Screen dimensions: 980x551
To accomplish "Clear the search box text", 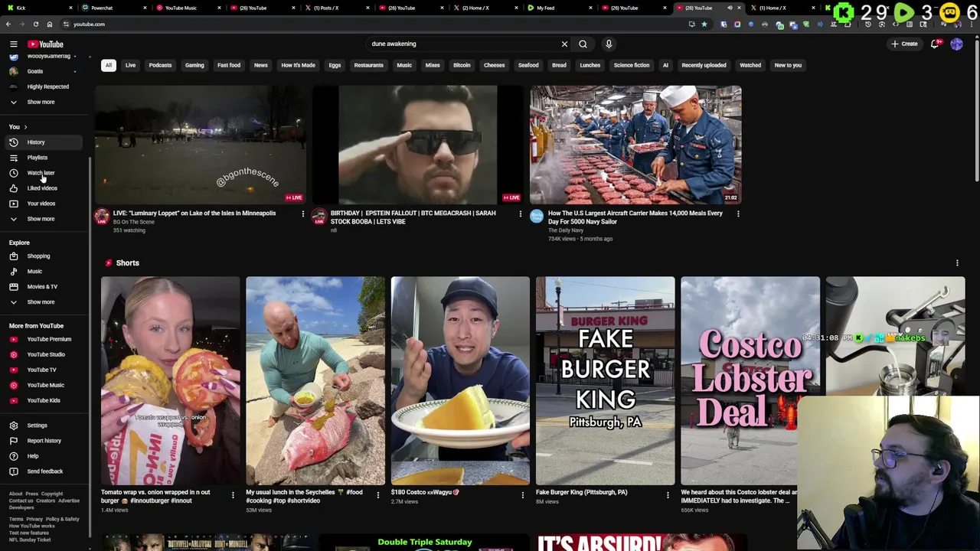I will pyautogui.click(x=564, y=44).
